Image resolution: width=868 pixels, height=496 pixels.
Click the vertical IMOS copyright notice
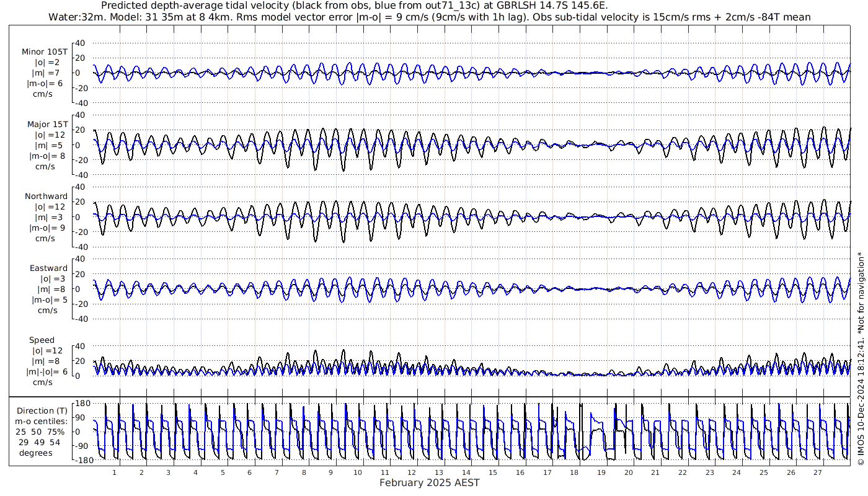[860, 359]
